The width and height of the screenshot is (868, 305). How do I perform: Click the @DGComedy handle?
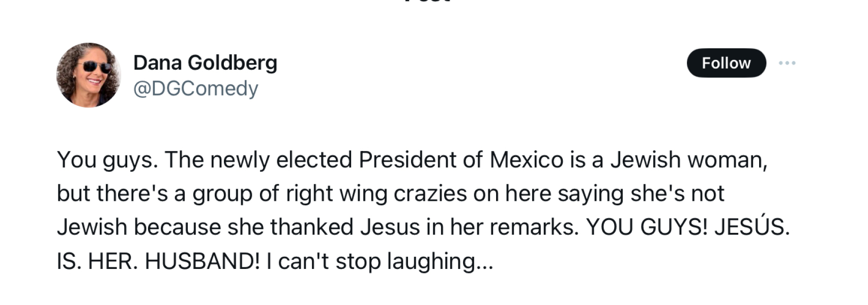(196, 88)
